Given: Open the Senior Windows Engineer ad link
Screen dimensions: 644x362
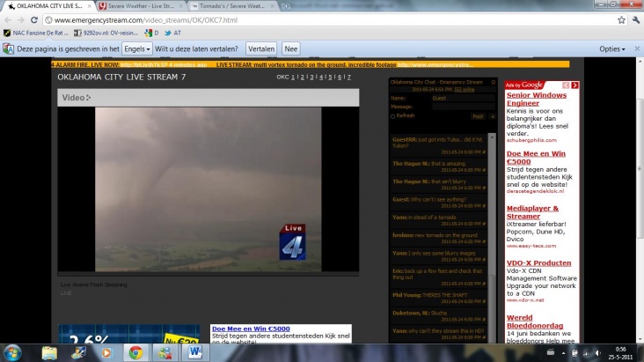Looking at the screenshot, I should 537,100.
